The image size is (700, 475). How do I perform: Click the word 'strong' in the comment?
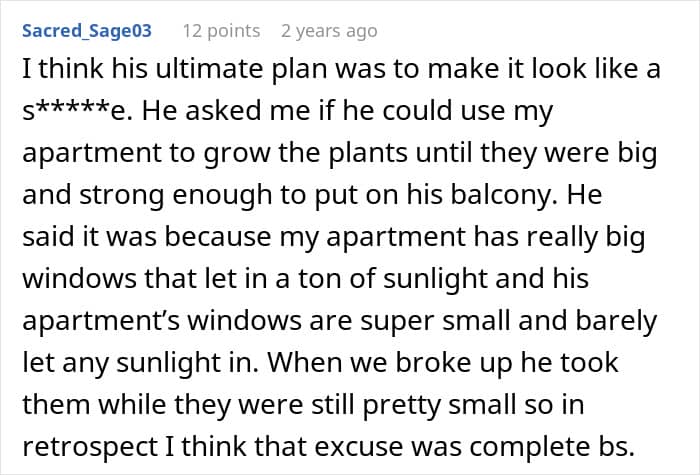click(122, 196)
